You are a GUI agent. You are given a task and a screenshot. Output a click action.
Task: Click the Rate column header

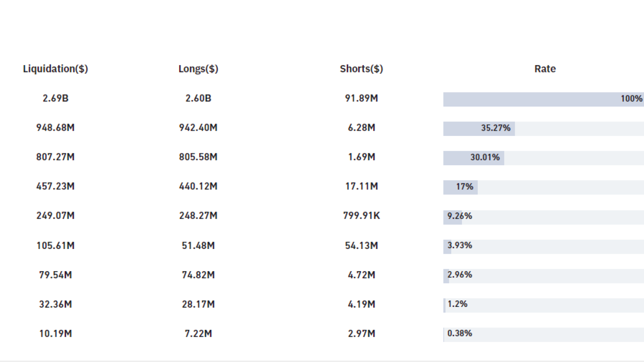[545, 69]
